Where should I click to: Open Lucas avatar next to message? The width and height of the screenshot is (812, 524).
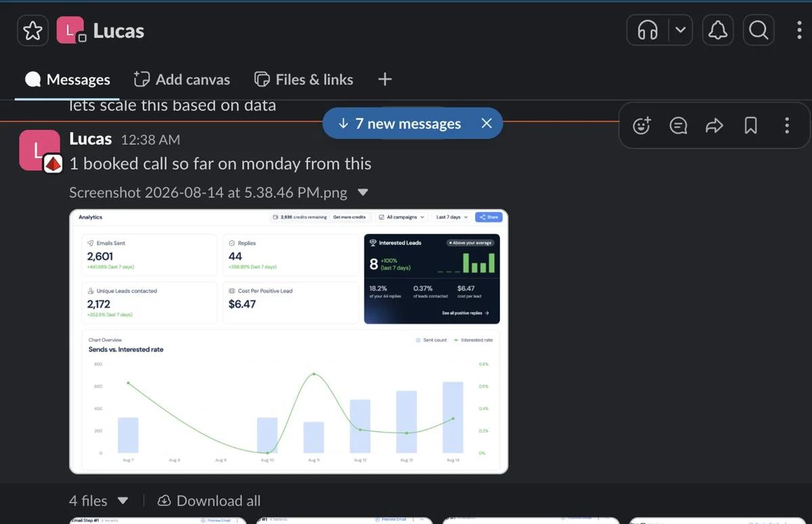pos(41,150)
